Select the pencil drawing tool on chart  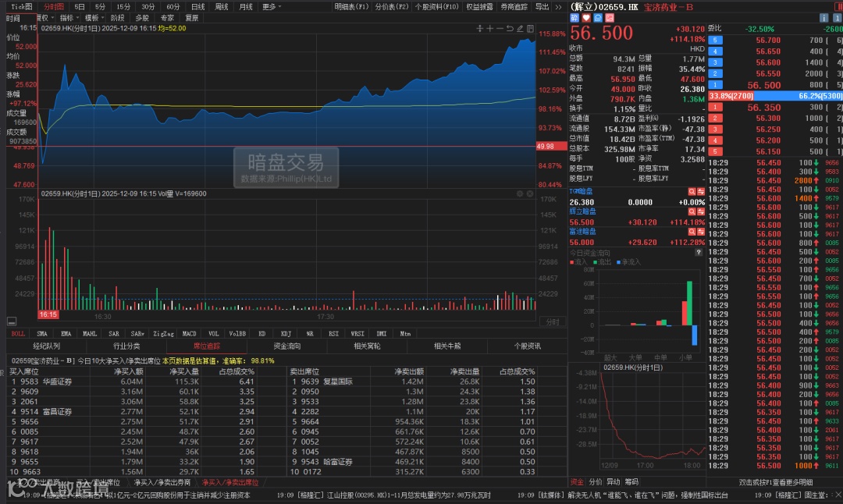520,29
